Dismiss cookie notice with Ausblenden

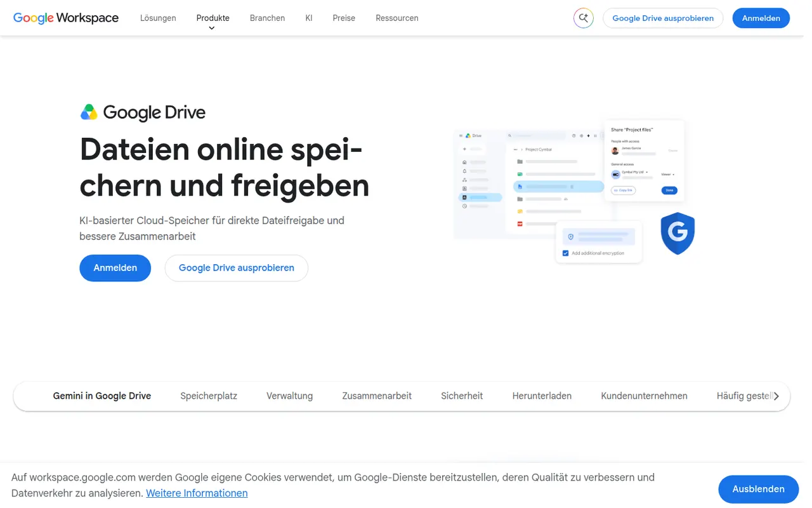pos(758,489)
